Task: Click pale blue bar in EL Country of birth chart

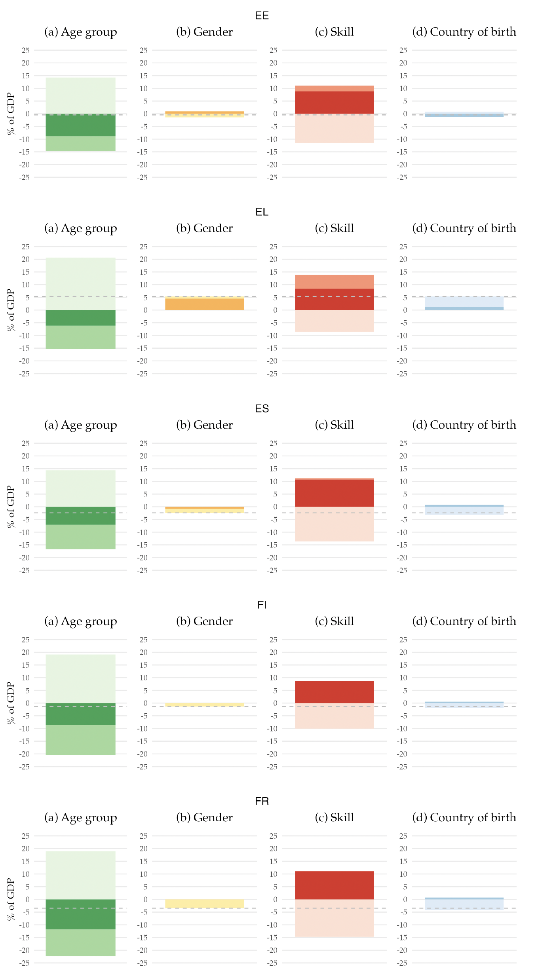Action: (464, 302)
